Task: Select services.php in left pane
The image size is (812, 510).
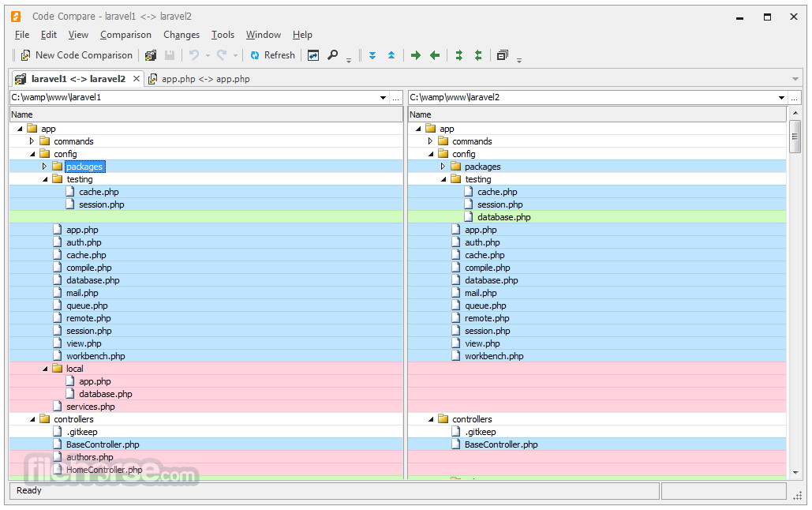Action: pyautogui.click(x=91, y=407)
